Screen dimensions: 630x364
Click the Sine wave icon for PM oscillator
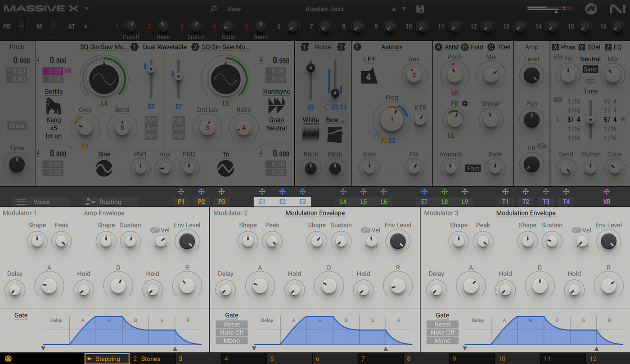(104, 168)
